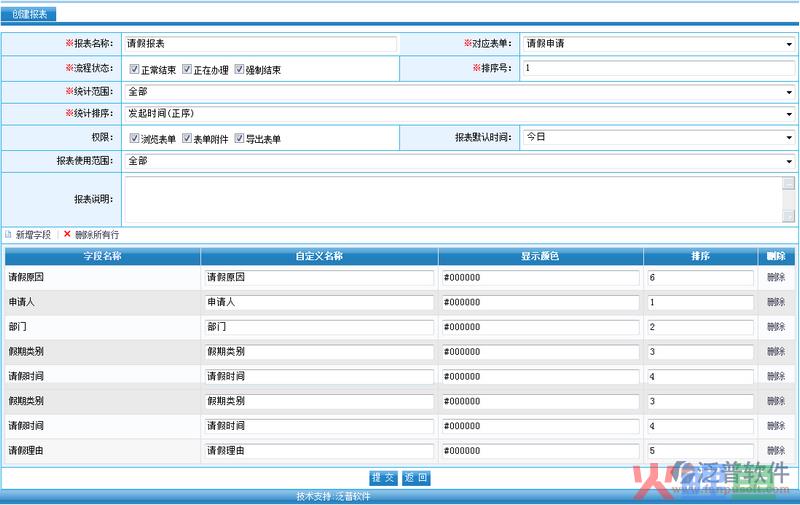Viewport: 800px width, 505px height.
Task: Expand the 报表使用范围 dropdown
Action: [460, 161]
